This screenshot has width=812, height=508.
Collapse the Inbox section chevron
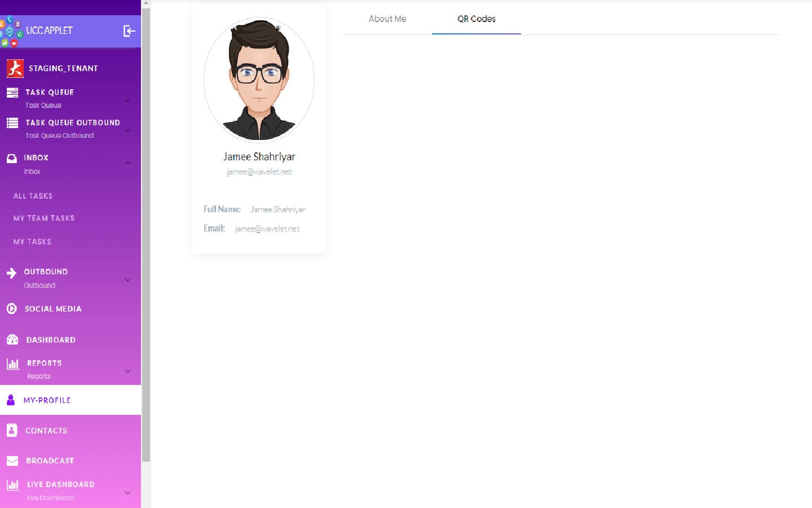click(127, 163)
